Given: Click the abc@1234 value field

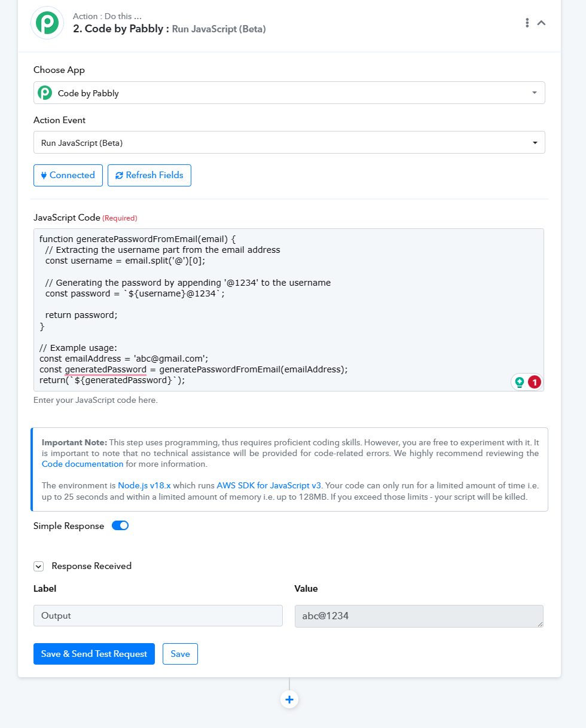Looking at the screenshot, I should coord(419,616).
